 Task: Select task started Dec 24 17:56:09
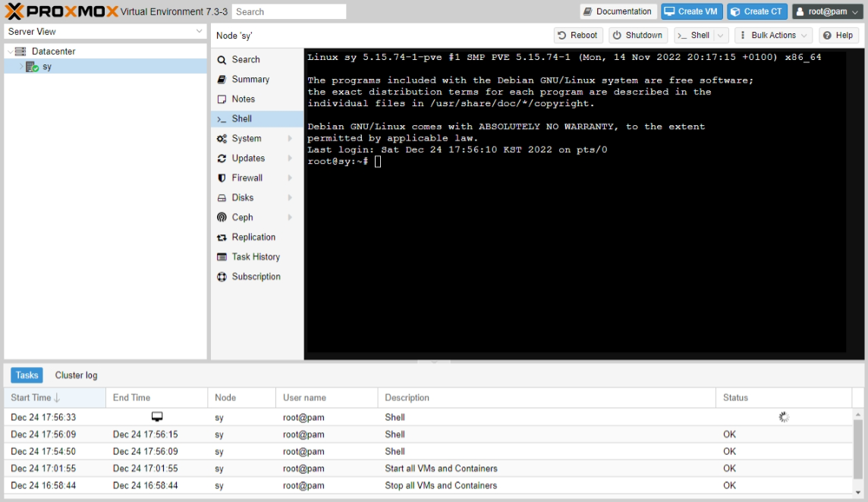[429, 435]
